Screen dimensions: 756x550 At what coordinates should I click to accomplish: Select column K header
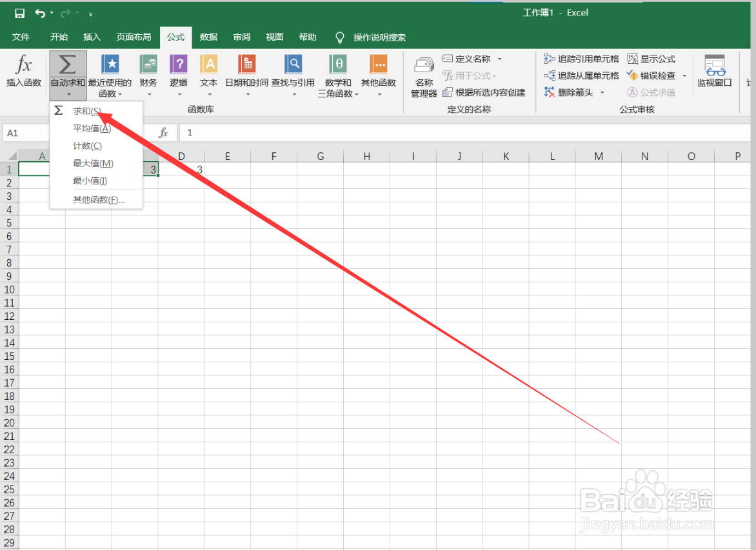[506, 156]
